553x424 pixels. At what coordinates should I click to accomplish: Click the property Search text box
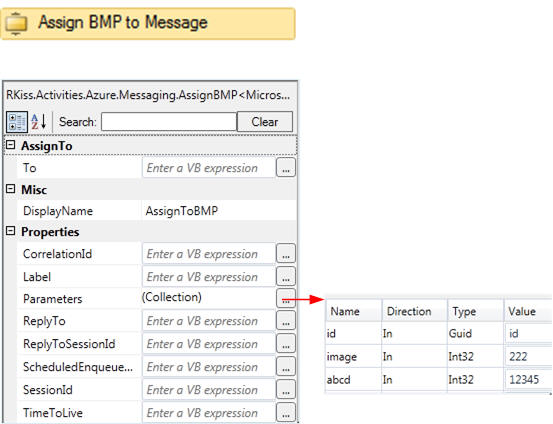(169, 122)
